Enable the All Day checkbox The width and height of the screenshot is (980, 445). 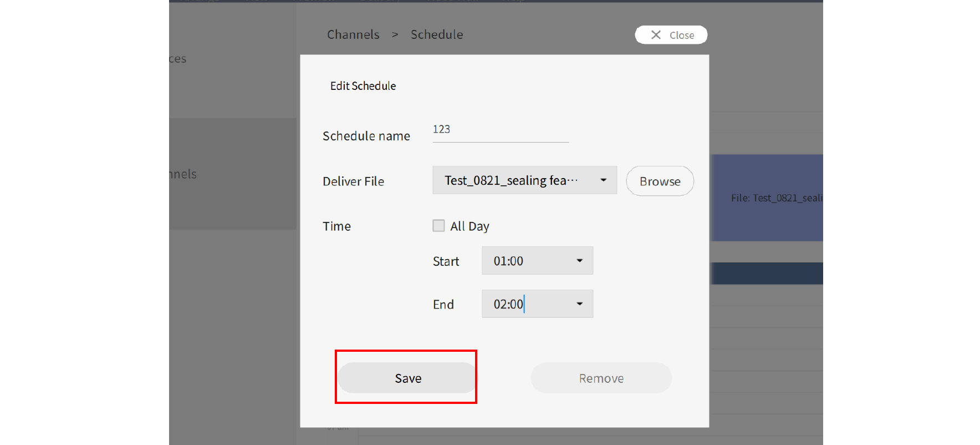point(438,226)
